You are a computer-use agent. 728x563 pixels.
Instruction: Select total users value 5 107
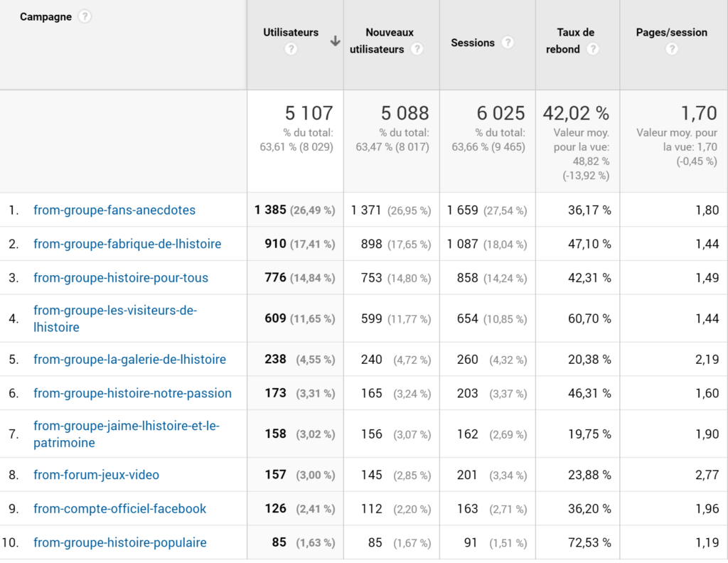(x=309, y=113)
